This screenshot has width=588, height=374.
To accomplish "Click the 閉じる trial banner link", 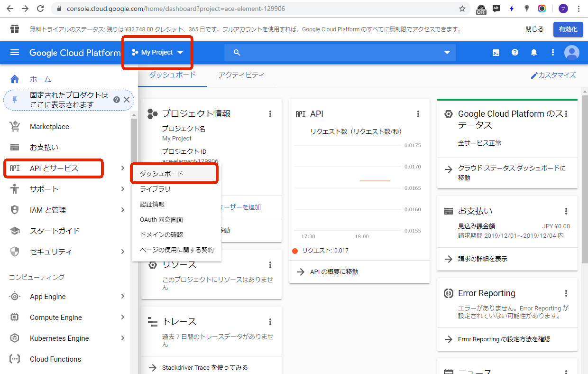I will click(x=534, y=29).
